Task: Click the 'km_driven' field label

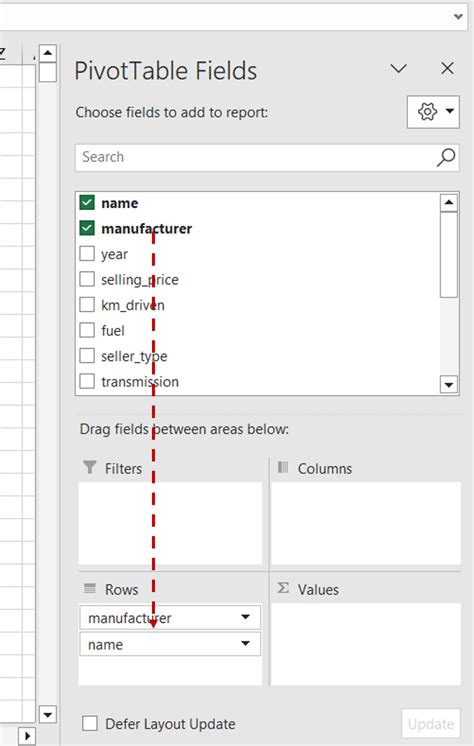Action: 133,305
